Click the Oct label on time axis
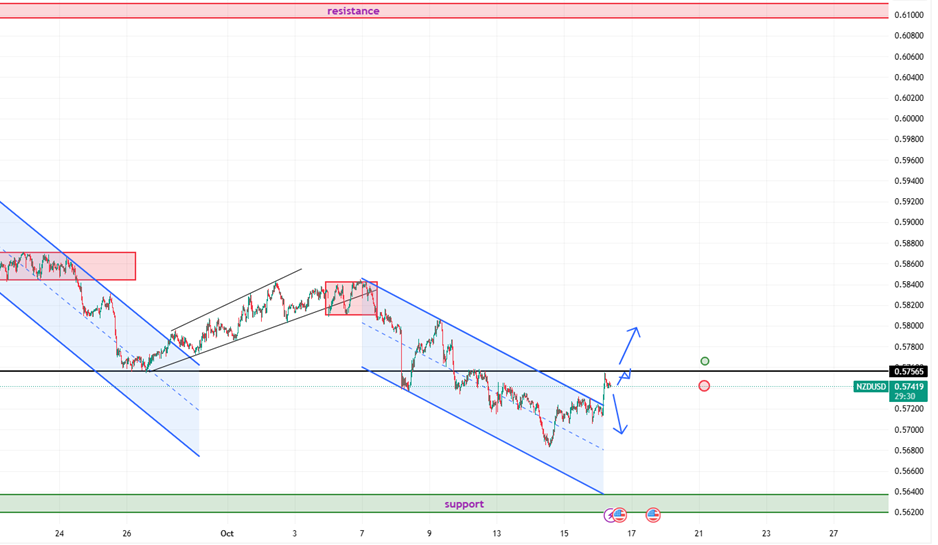The image size is (938, 545). pyautogui.click(x=227, y=533)
